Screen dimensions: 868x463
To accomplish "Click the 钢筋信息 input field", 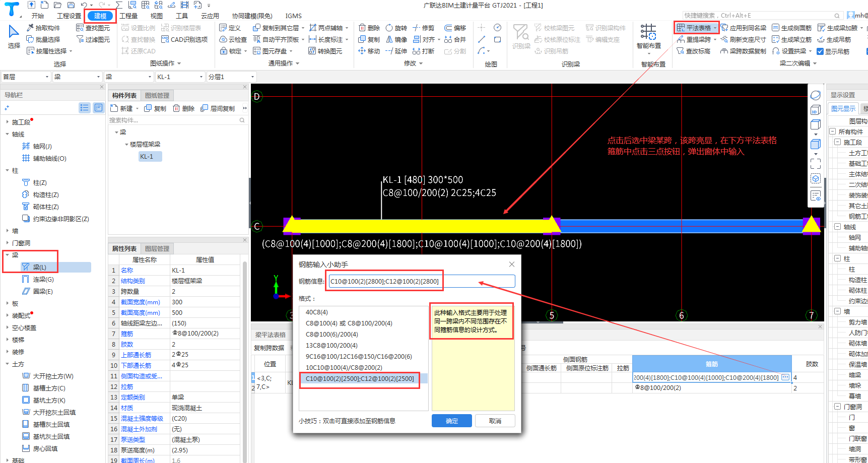I will coord(422,281).
